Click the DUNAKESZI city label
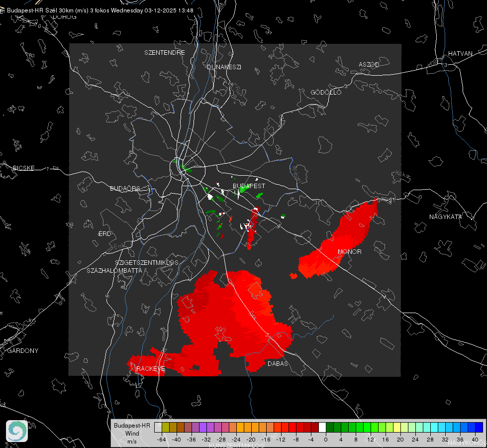This screenshot has height=448, width=487. pos(224,67)
